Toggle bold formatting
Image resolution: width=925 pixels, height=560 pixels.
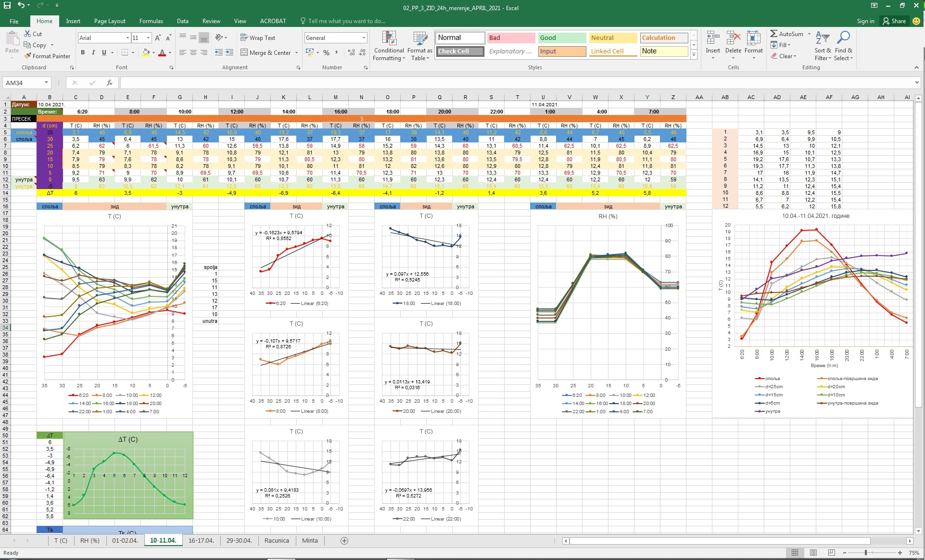click(83, 52)
